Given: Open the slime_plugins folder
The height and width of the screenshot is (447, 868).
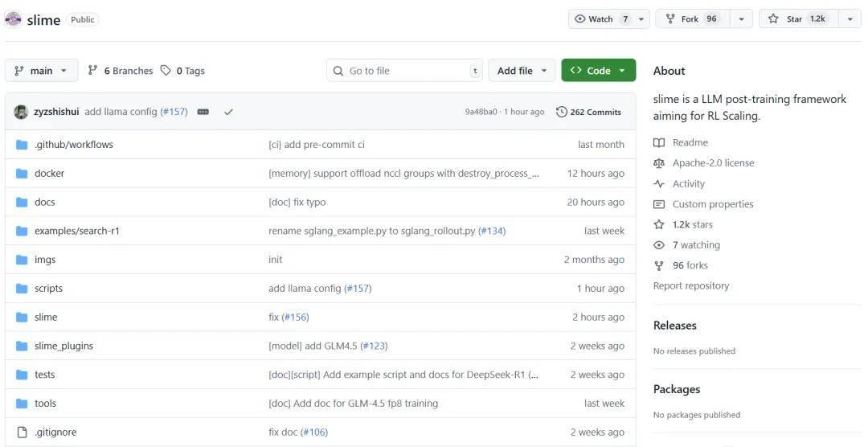Looking at the screenshot, I should tap(63, 346).
